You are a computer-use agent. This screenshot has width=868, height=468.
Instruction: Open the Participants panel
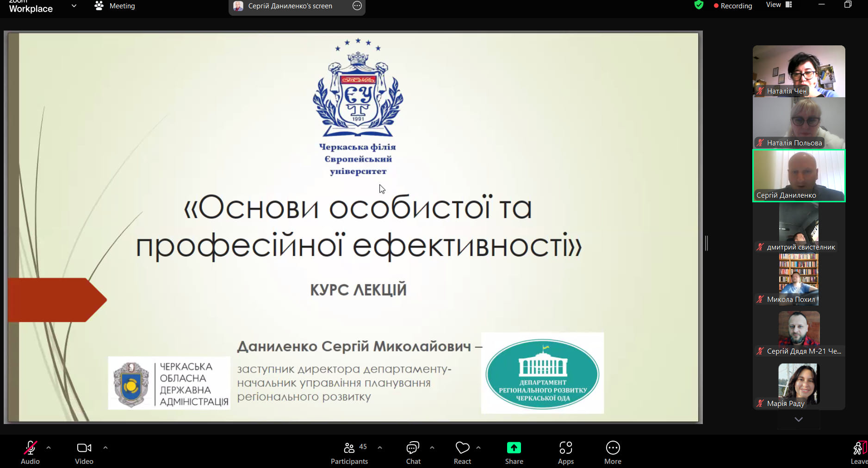(x=349, y=452)
